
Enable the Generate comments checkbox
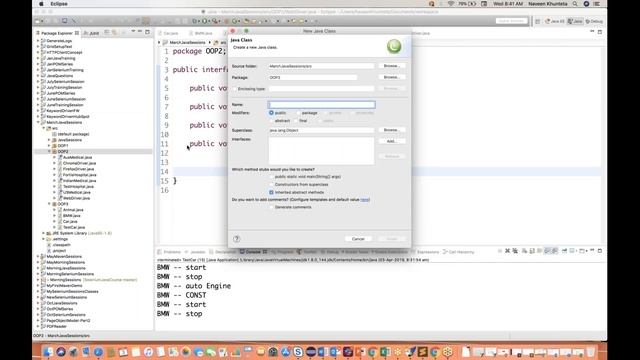click(271, 207)
